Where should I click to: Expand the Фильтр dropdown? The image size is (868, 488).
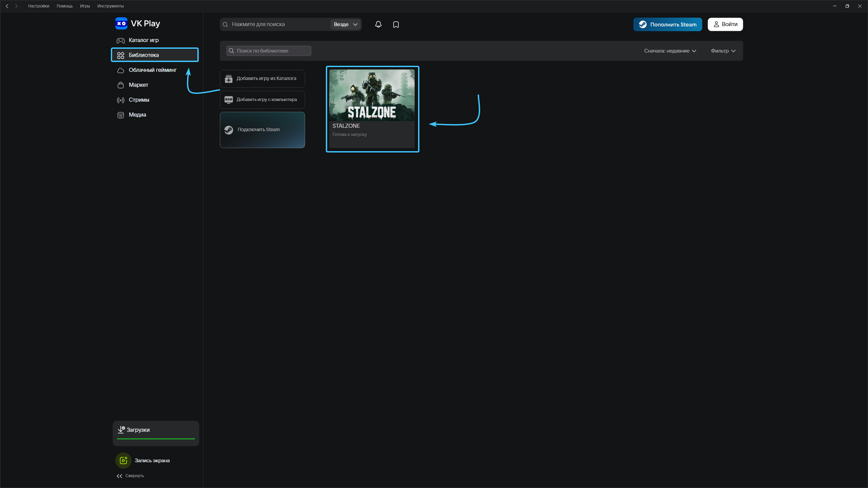(x=723, y=51)
